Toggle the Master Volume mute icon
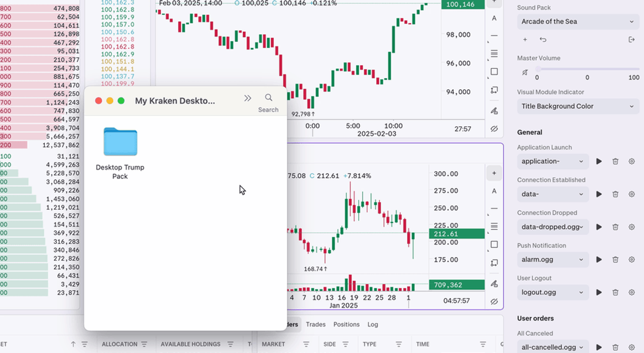644x353 pixels. click(525, 73)
